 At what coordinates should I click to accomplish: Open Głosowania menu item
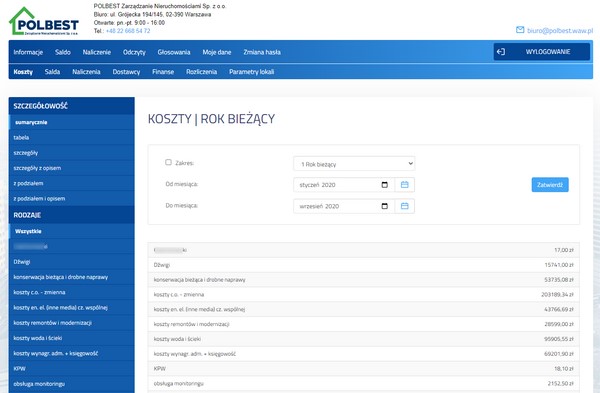174,52
